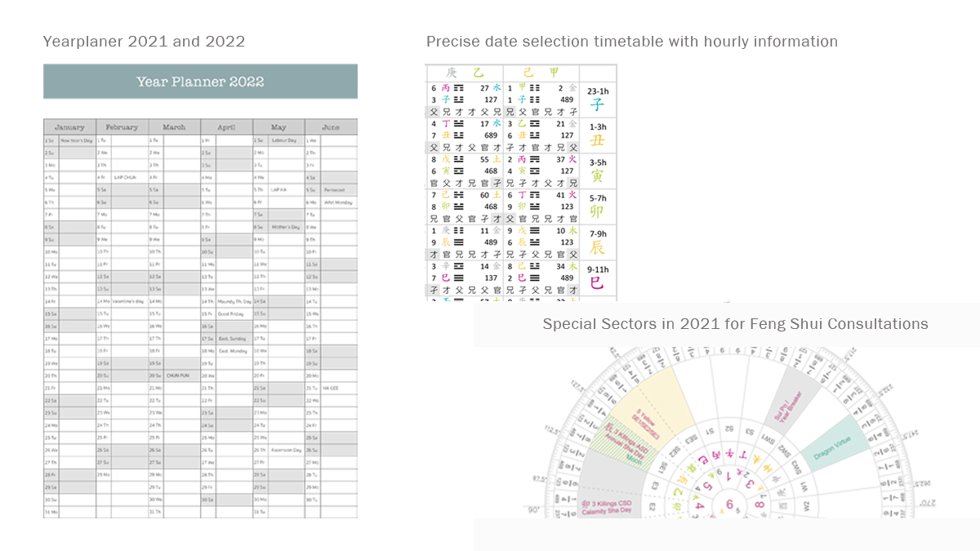Image resolution: width=980 pixels, height=551 pixels.
Task: Select the January column header
Action: click(x=69, y=127)
